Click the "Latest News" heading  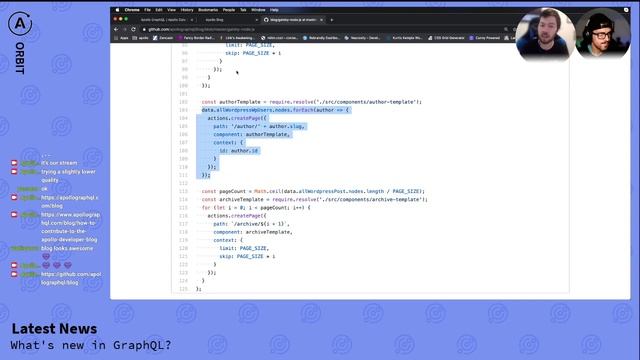[x=54, y=329]
